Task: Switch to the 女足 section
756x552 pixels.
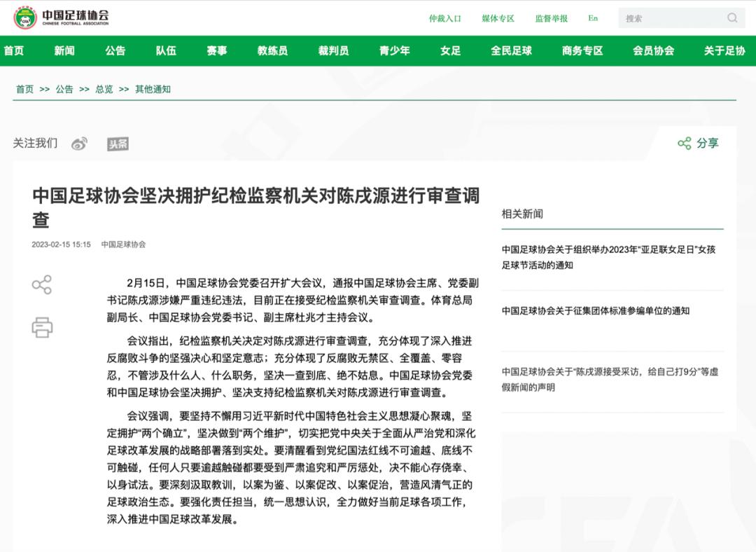Action: coord(451,51)
